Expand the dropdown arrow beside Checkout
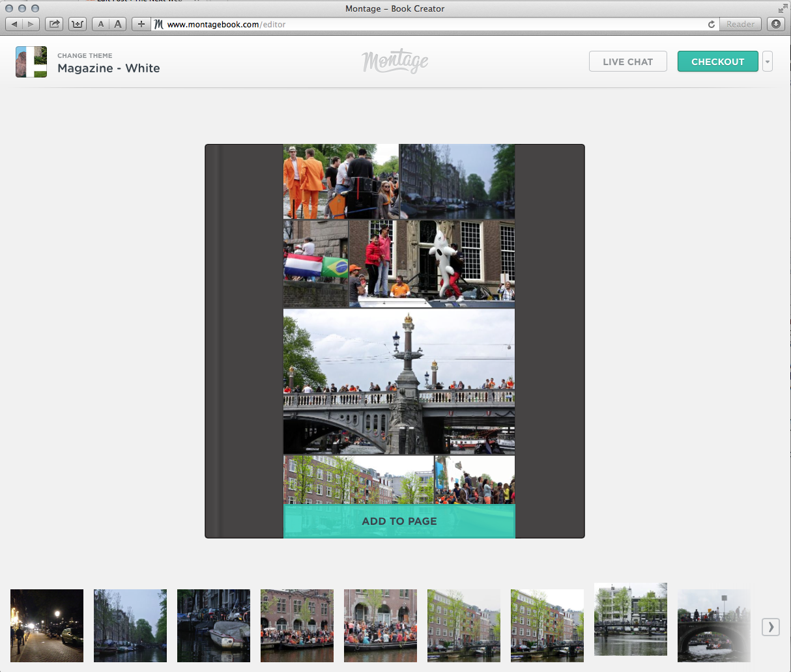The width and height of the screenshot is (791, 672). pyautogui.click(x=768, y=61)
